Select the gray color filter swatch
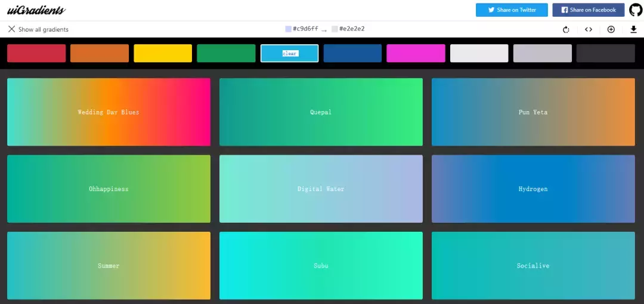The width and height of the screenshot is (644, 304). 543,54
